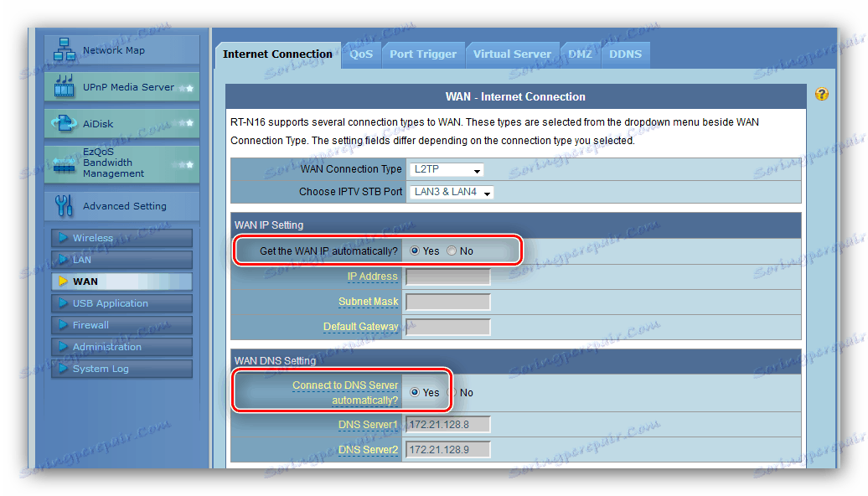Open the USB Application menu
This screenshot has height=496, width=868.
tap(121, 302)
